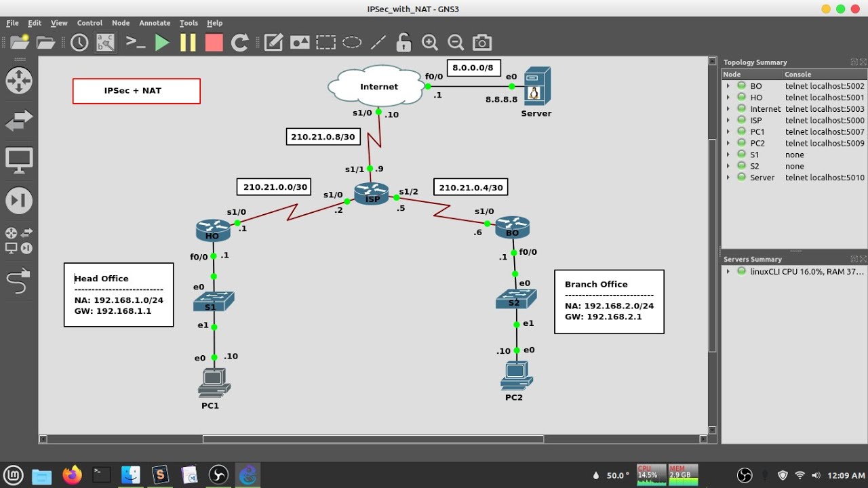Viewport: 868px width, 488px height.
Task: Expand HO node in Topology Summary
Action: pos(728,98)
